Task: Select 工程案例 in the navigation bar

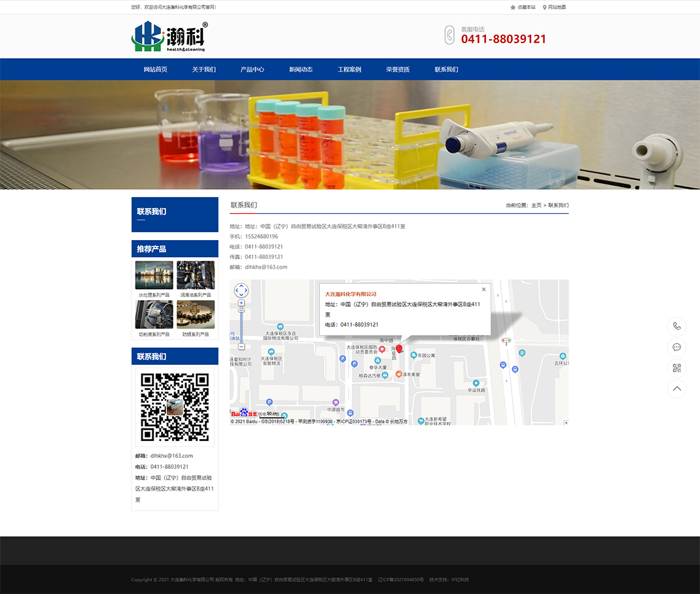Action: coord(349,69)
